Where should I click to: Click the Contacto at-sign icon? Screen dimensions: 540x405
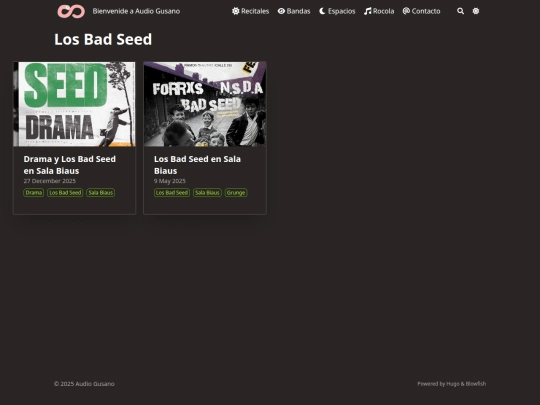pyautogui.click(x=406, y=11)
